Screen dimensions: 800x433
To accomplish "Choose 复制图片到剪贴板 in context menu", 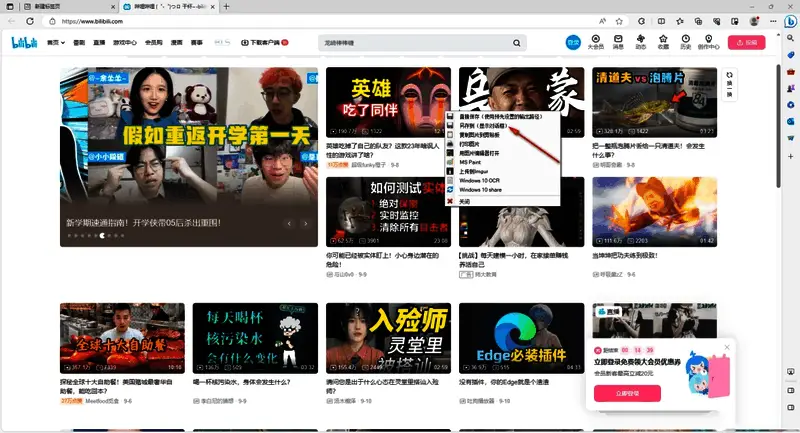I will pos(503,135).
